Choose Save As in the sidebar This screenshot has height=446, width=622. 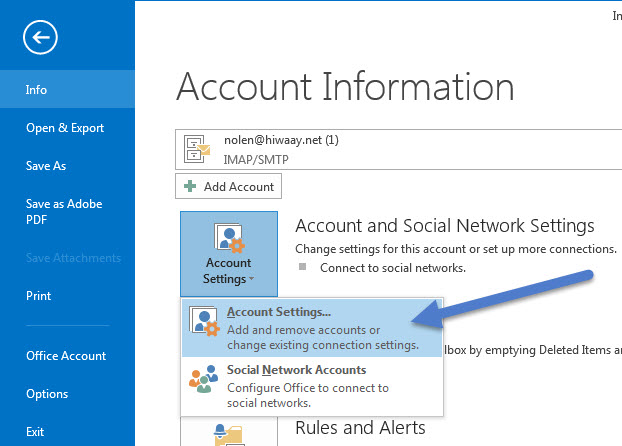pos(46,165)
